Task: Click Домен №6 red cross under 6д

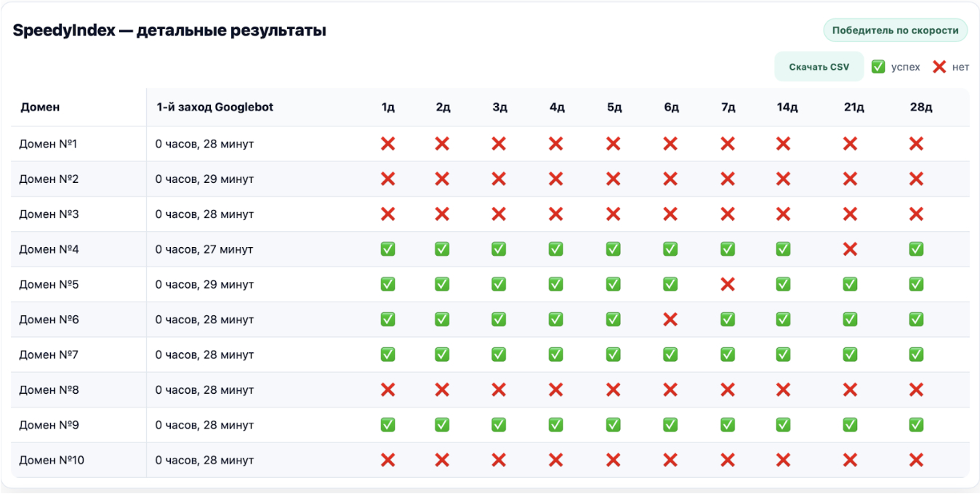Action: pyautogui.click(x=670, y=320)
